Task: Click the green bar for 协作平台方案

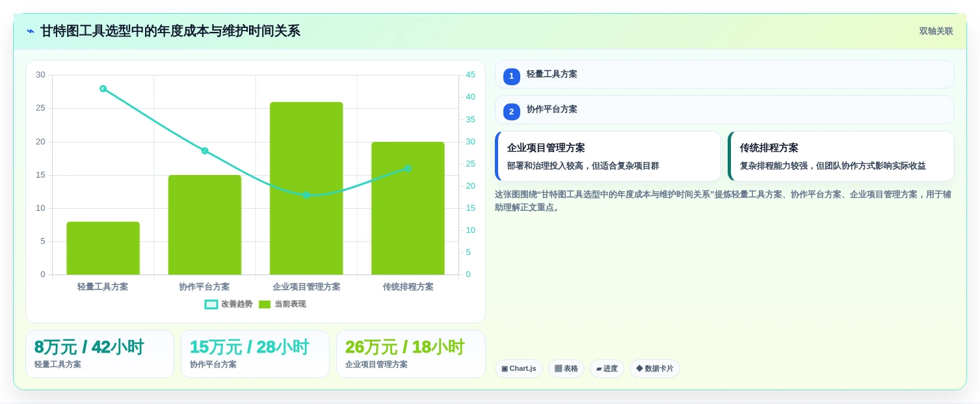Action: (205, 224)
